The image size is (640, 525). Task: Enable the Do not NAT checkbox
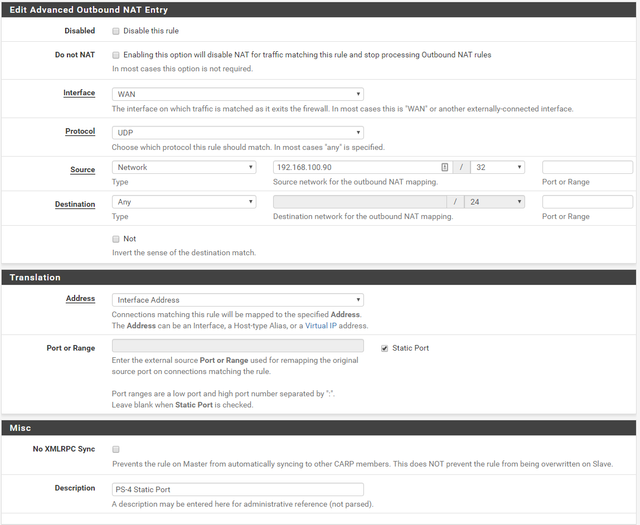click(116, 55)
